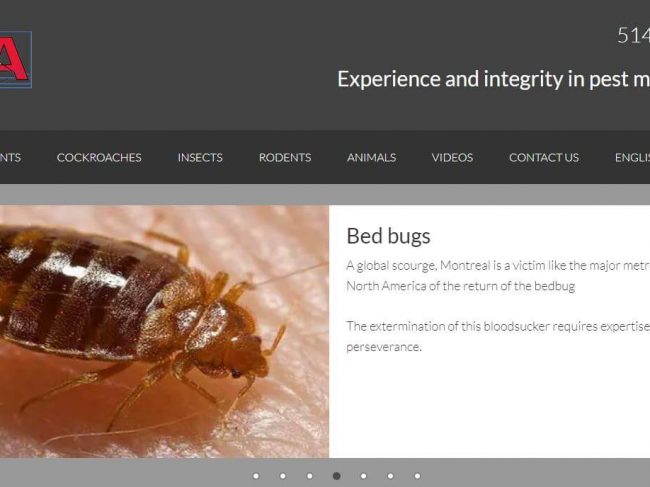Expand the English language selector
This screenshot has height=487, width=650.
pos(632,157)
